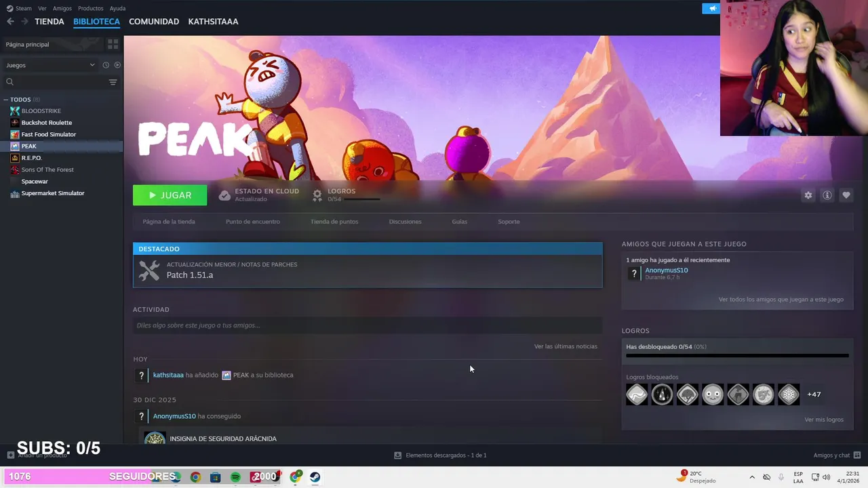Collapse the TODOS games list
This screenshot has width=868, height=488.
pyautogui.click(x=5, y=100)
